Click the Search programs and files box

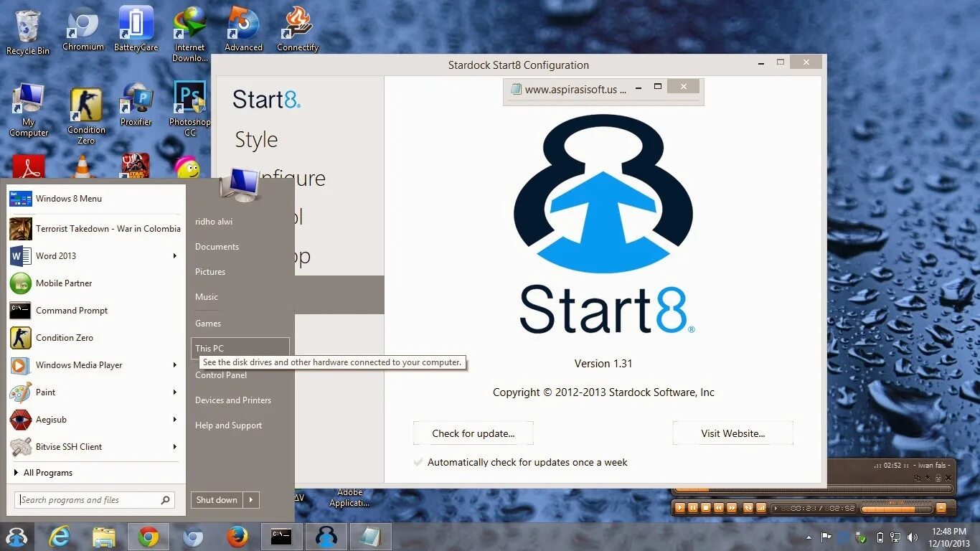[94, 500]
